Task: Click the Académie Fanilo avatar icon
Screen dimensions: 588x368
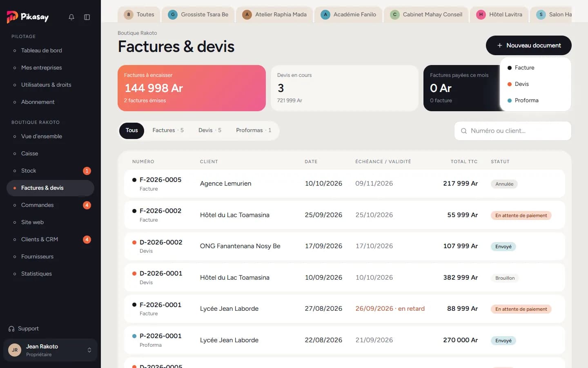Action: [x=325, y=15]
